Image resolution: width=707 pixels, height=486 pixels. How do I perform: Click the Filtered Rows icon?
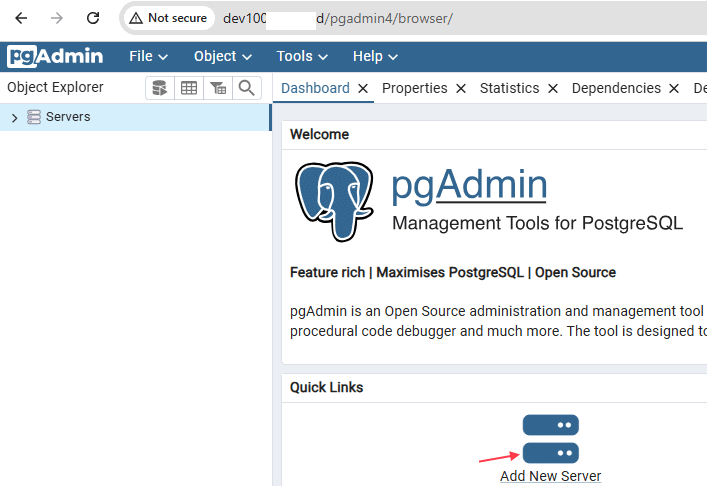pos(218,87)
